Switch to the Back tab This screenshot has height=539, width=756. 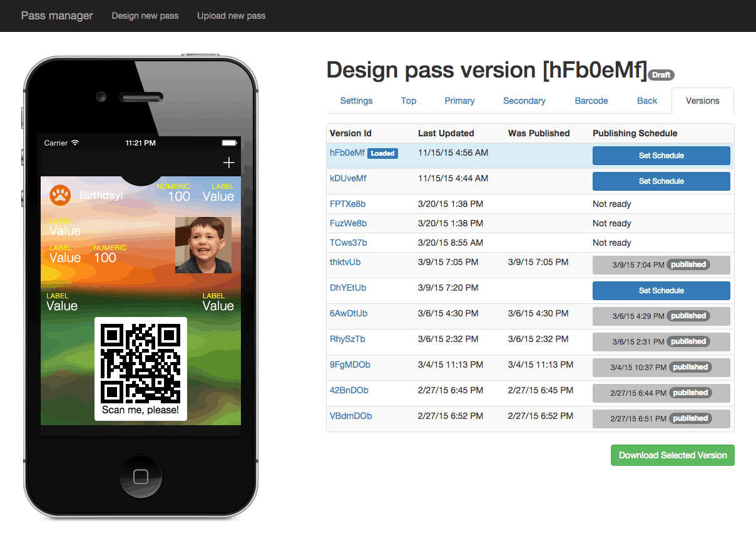tap(647, 101)
